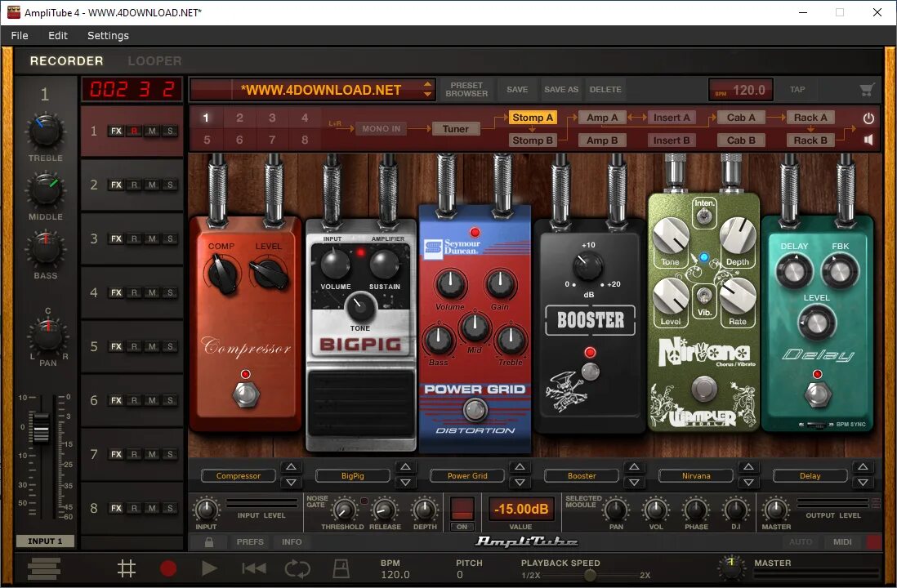The height and width of the screenshot is (588, 897).
Task: Open the Settings menu
Action: click(x=108, y=35)
